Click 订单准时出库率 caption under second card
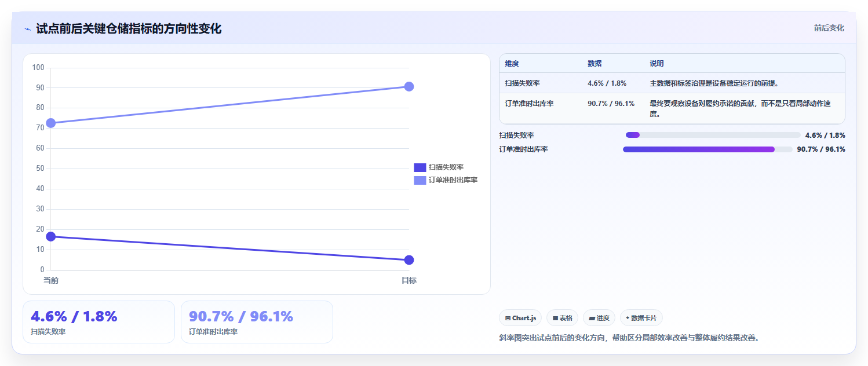Screen dimensions: 868x366 [x=213, y=332]
